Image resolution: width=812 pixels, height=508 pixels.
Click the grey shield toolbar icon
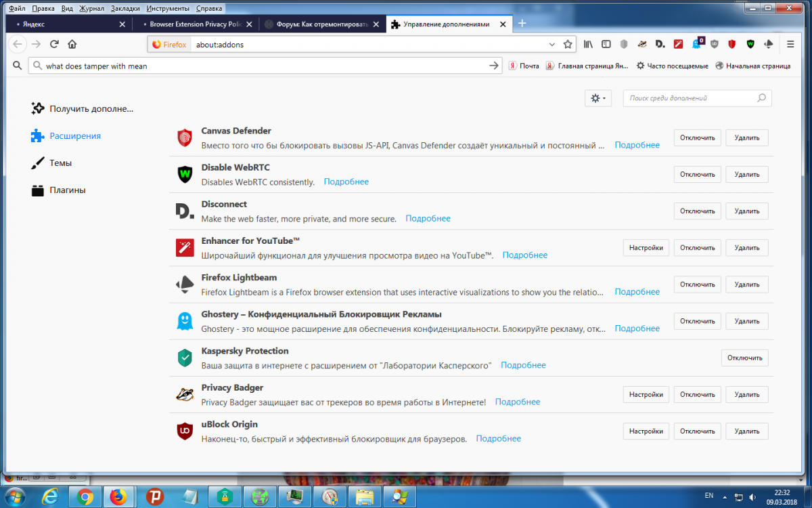[624, 44]
